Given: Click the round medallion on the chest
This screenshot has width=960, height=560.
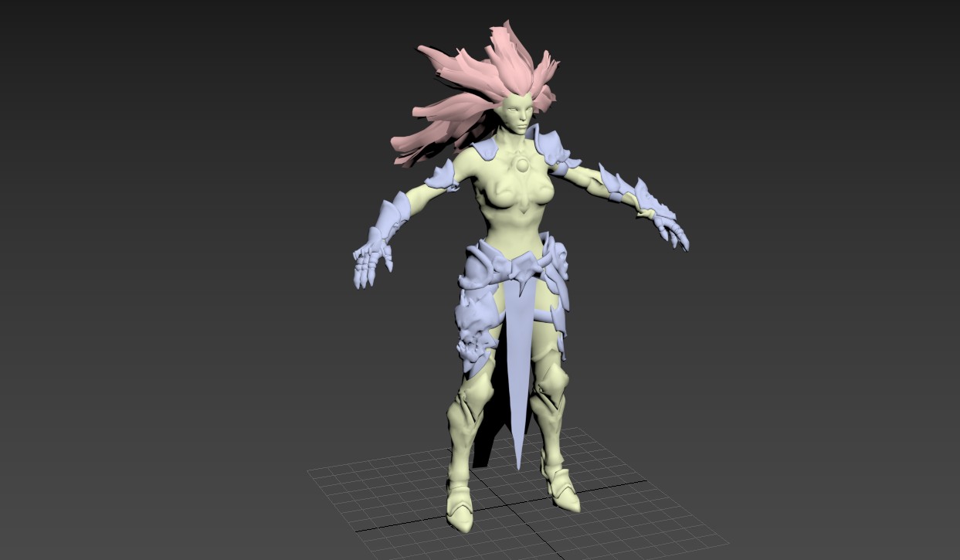Looking at the screenshot, I should 522,165.
